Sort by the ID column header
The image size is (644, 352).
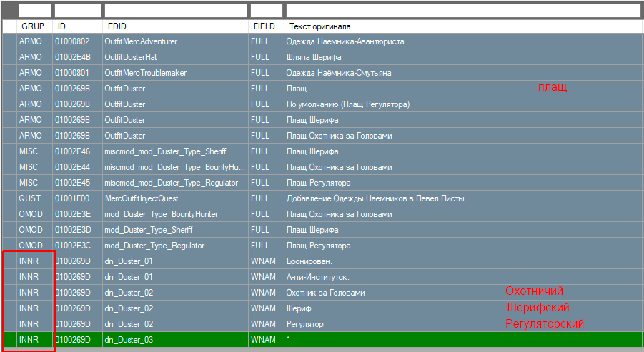coord(78,26)
